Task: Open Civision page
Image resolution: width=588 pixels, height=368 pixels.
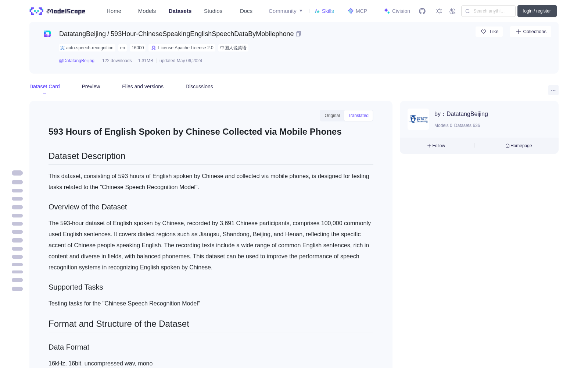Action: pos(397,11)
